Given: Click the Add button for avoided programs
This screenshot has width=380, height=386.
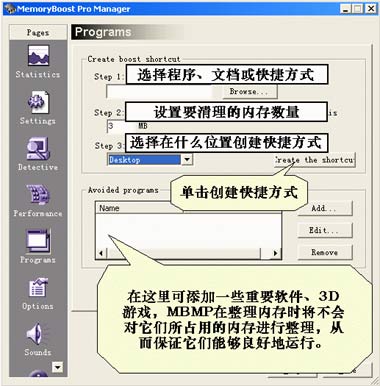Looking at the screenshot, I should (325, 208).
